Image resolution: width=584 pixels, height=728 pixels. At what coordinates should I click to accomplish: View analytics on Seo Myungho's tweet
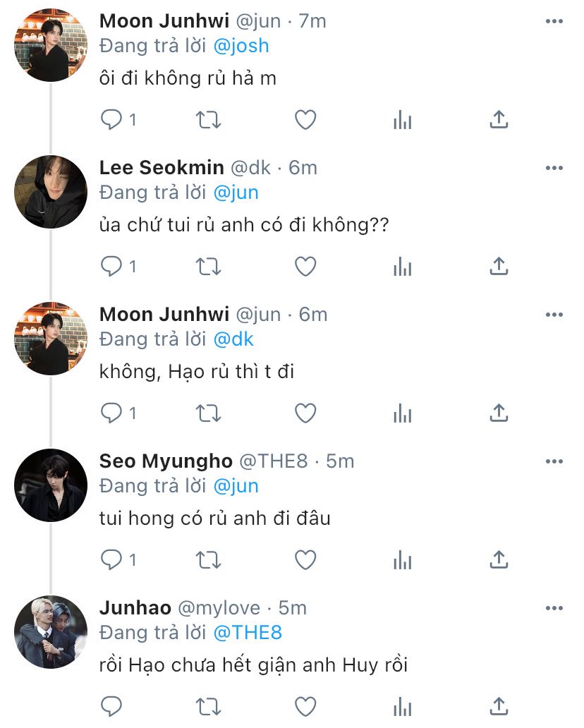coord(402,560)
